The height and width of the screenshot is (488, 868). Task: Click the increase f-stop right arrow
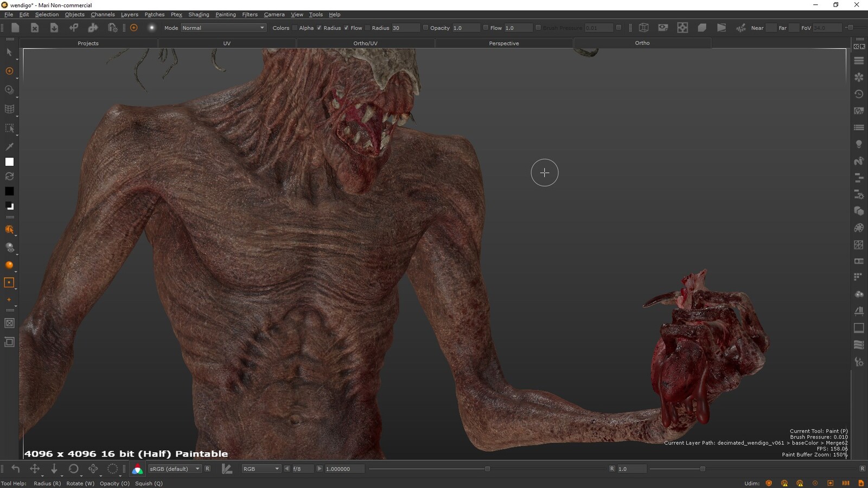click(319, 469)
